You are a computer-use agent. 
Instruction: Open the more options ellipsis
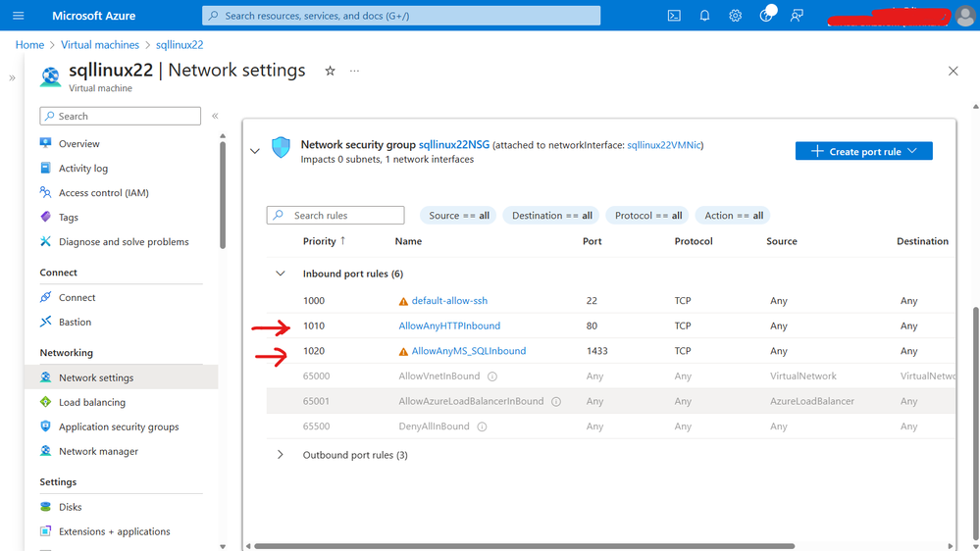(354, 71)
